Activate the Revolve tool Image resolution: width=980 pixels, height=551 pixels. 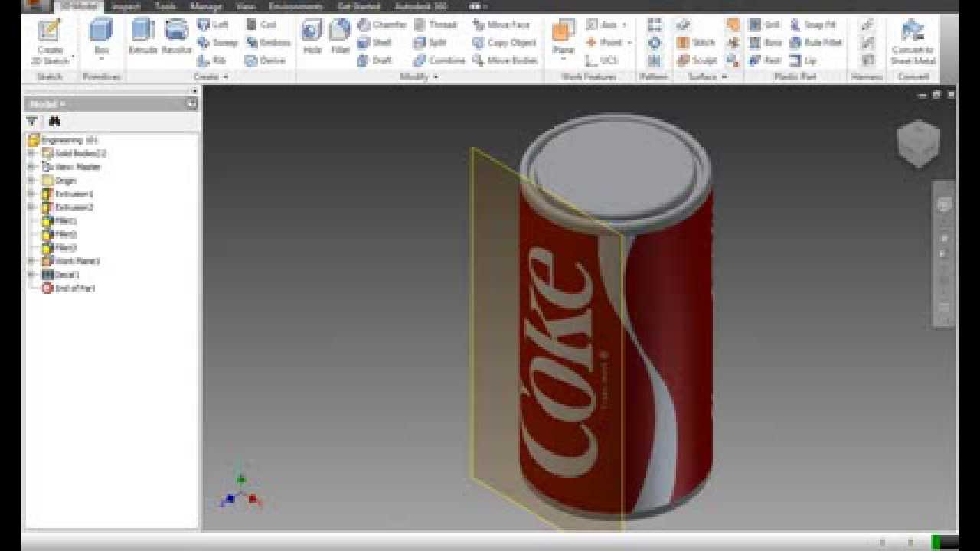pyautogui.click(x=176, y=37)
